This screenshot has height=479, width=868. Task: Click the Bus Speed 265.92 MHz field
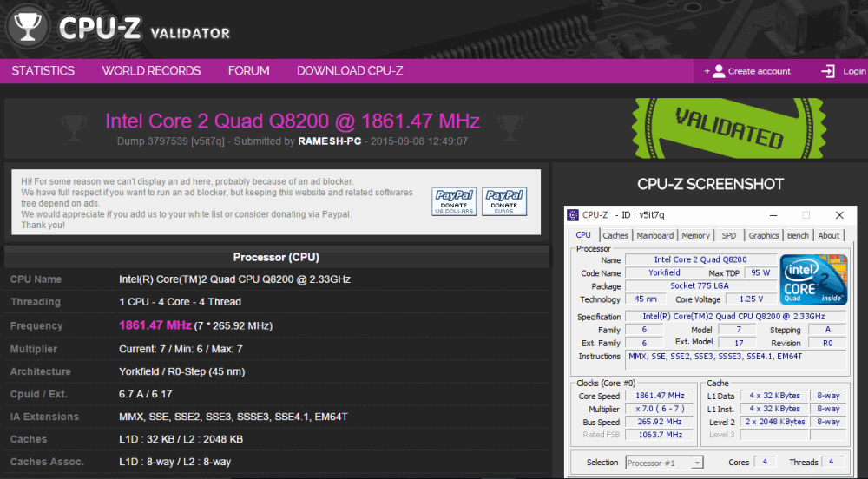(x=661, y=422)
